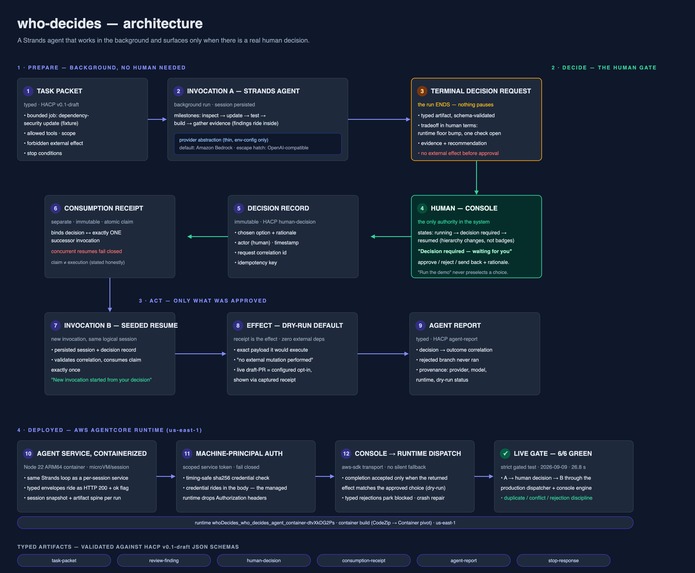The image size is (695, 573).
Task: Click the 'no external mutation performed' bullet
Action: pyautogui.click(x=273, y=360)
